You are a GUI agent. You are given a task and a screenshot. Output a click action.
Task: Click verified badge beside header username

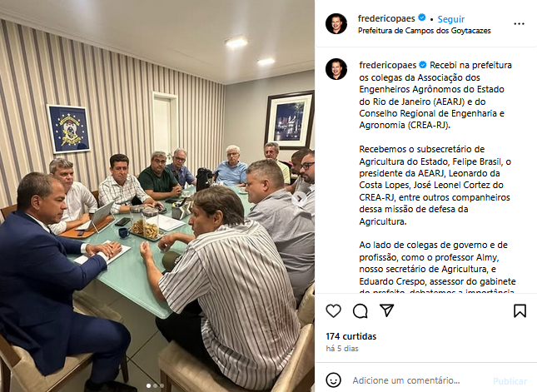click(x=422, y=17)
